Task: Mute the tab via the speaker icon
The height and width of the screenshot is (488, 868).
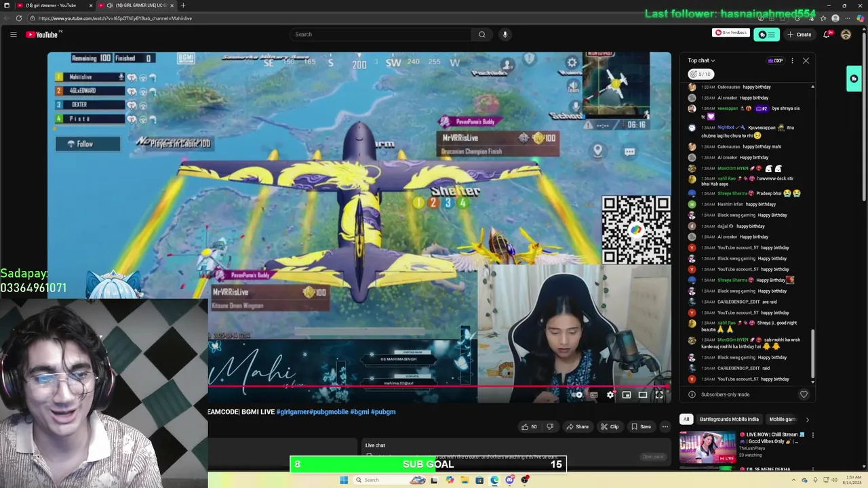Action: tap(110, 5)
